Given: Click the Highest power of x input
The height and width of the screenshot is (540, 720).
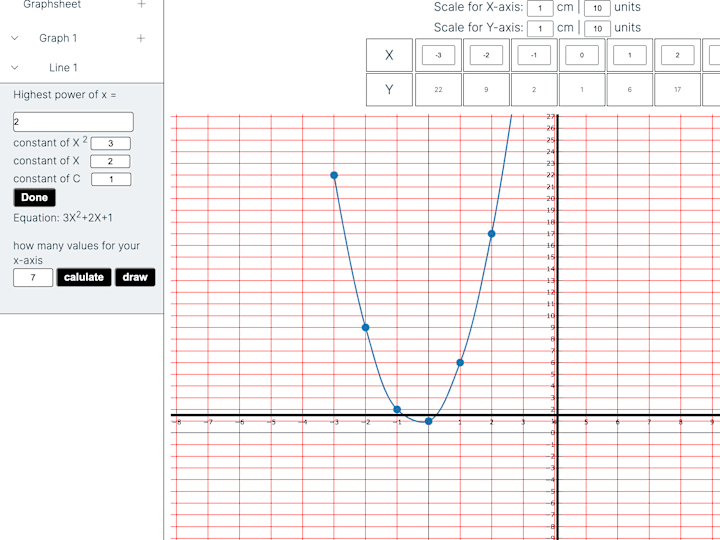Looking at the screenshot, I should coord(73,122).
